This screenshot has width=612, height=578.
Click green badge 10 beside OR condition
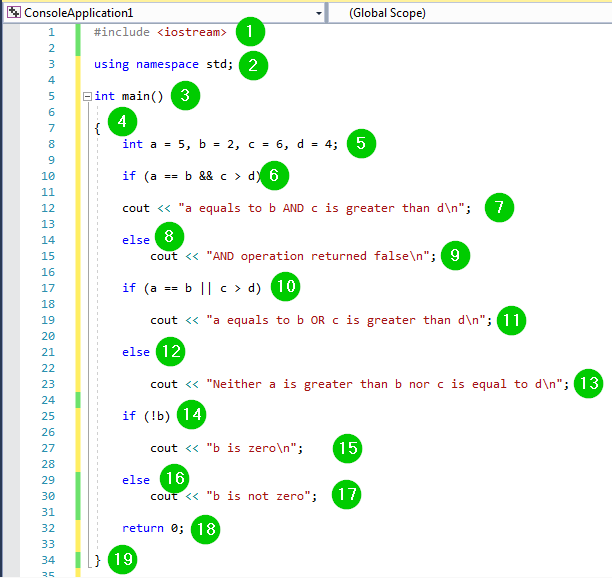pos(284,287)
